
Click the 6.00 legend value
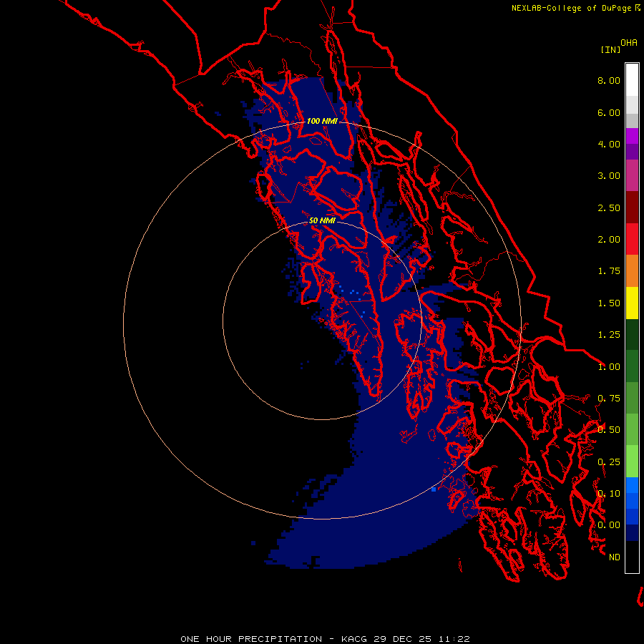609,112
